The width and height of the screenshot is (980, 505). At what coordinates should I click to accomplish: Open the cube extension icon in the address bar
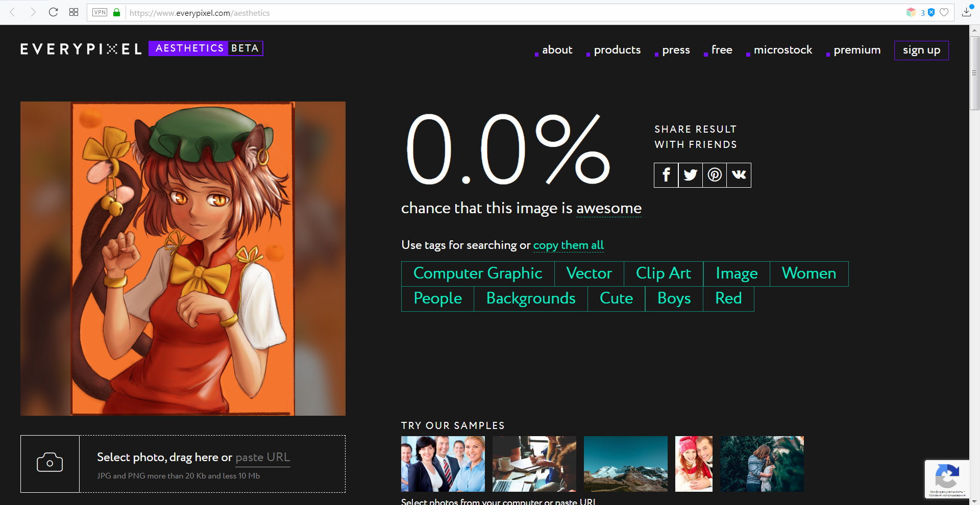[911, 12]
